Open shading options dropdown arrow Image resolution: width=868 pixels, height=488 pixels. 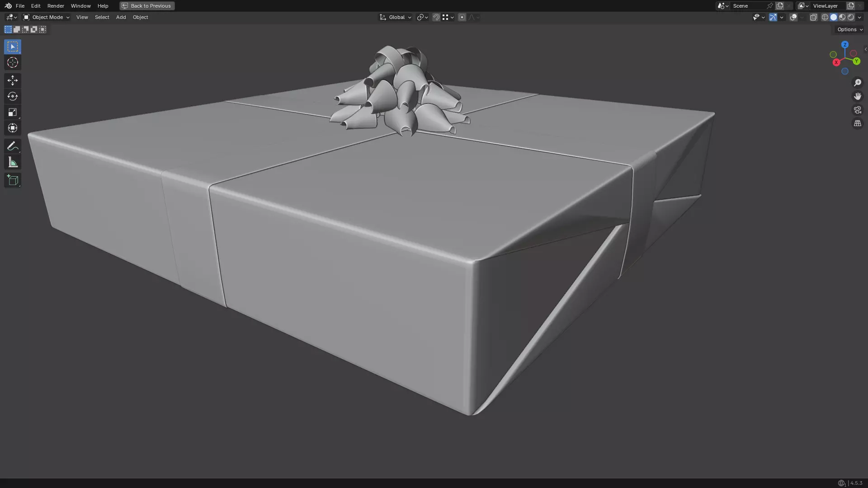coord(859,17)
